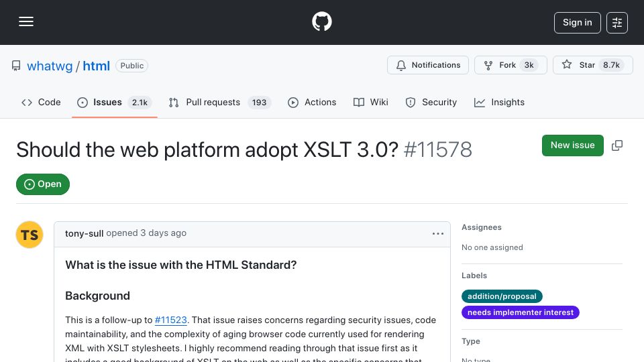
Task: Open the comment's three-dot options menu
Action: pyautogui.click(x=438, y=233)
